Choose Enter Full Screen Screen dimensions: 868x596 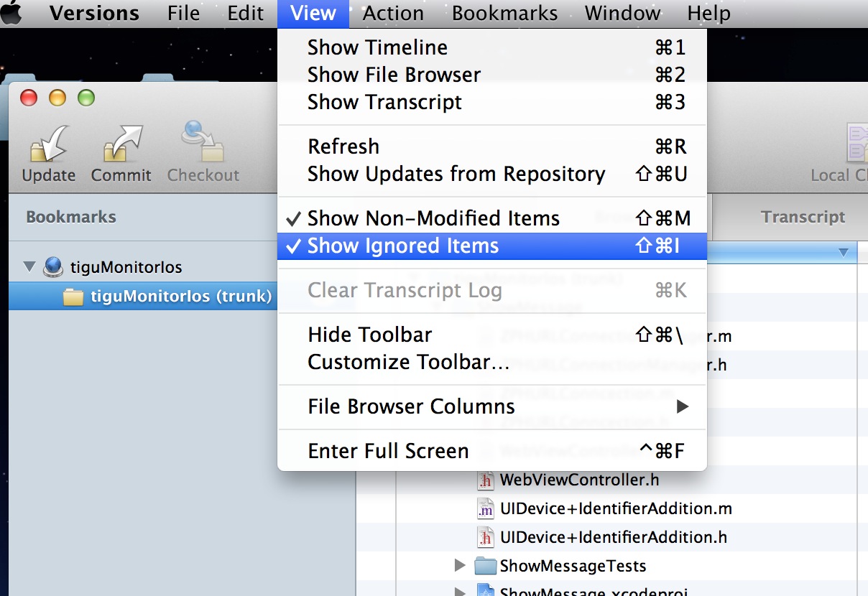492,451
